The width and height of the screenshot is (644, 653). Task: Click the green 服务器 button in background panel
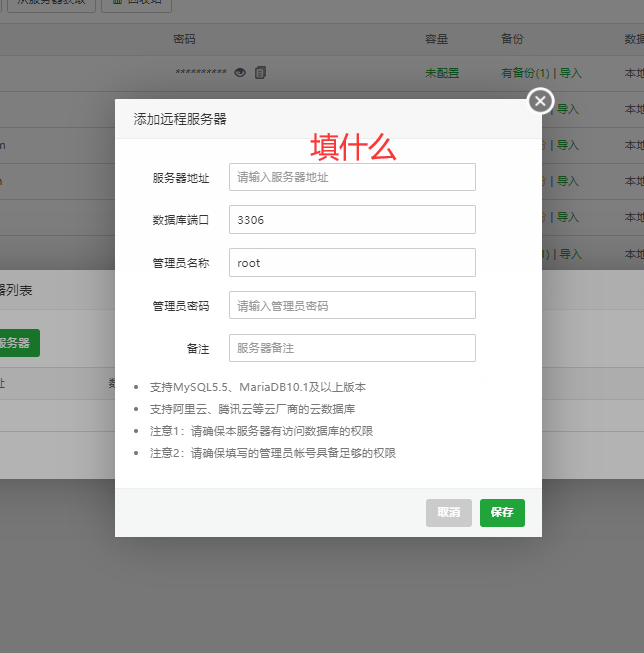pyautogui.click(x=18, y=343)
